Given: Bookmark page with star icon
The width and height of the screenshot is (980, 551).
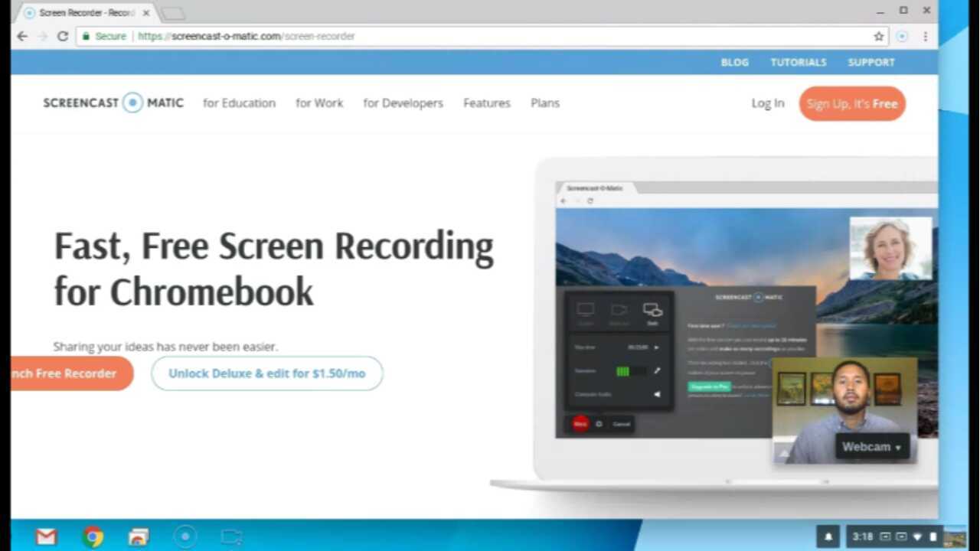Looking at the screenshot, I should (879, 36).
